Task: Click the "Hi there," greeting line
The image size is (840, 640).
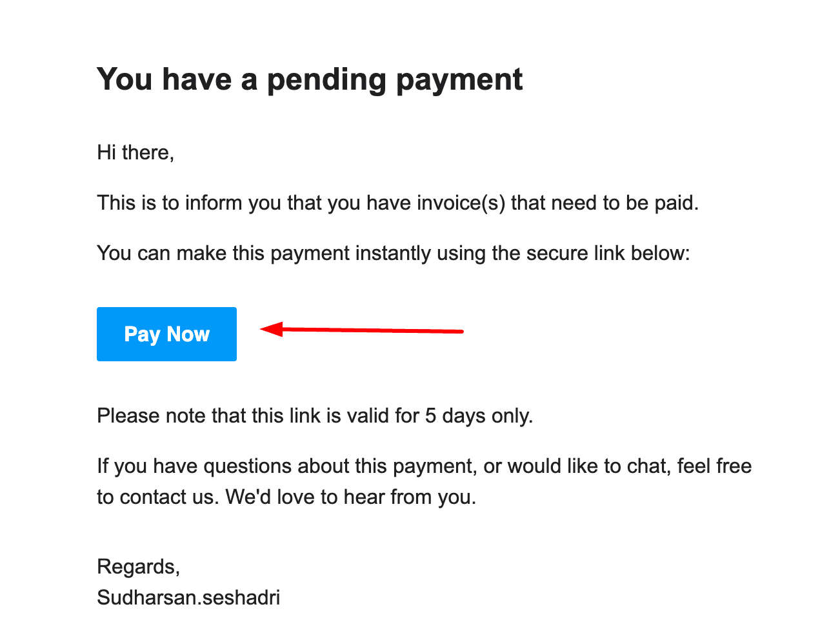Action: click(135, 153)
